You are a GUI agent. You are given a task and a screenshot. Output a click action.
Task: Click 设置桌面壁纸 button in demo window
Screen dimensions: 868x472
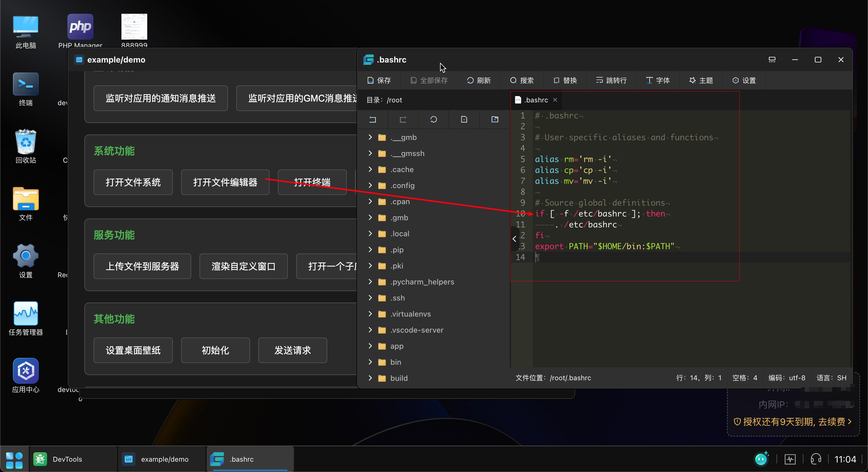pos(133,350)
